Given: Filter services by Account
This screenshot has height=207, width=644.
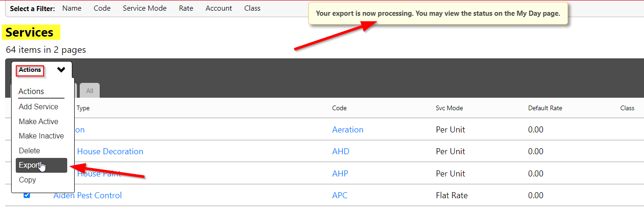Looking at the screenshot, I should pyautogui.click(x=219, y=8).
